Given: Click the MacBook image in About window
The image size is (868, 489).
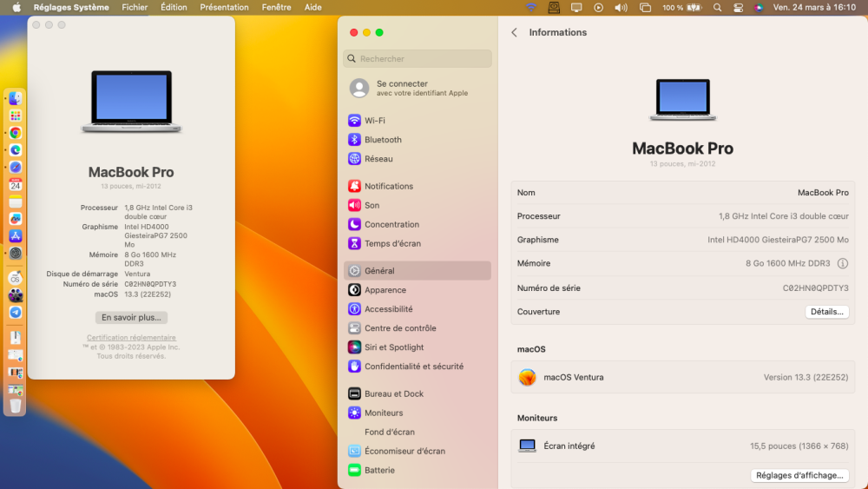Looking at the screenshot, I should (131, 102).
